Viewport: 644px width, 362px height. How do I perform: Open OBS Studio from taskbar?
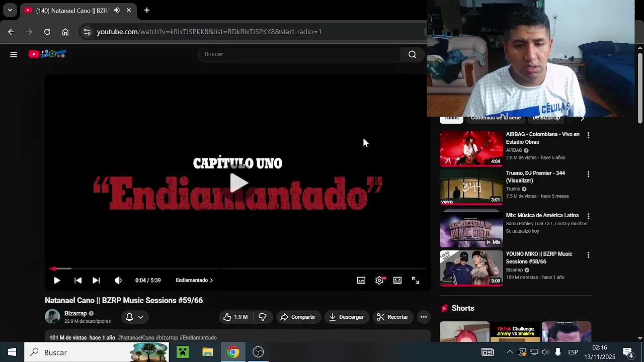(258, 352)
